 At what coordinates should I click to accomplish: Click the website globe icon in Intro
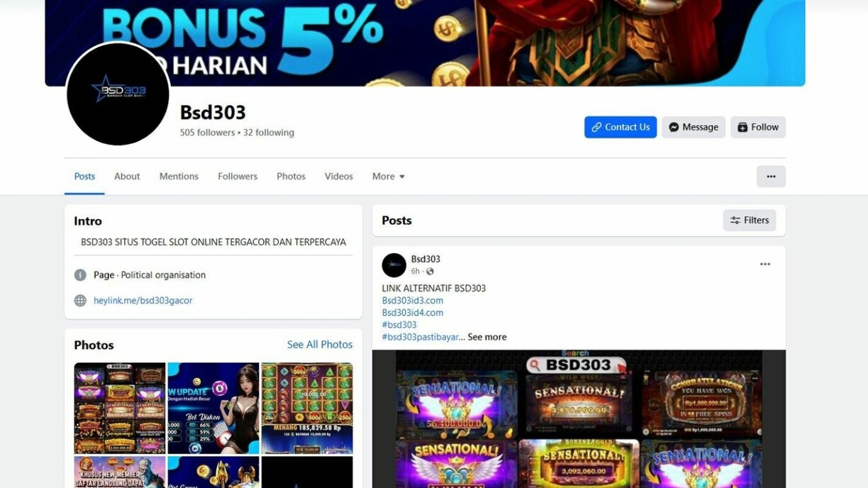pos(80,301)
